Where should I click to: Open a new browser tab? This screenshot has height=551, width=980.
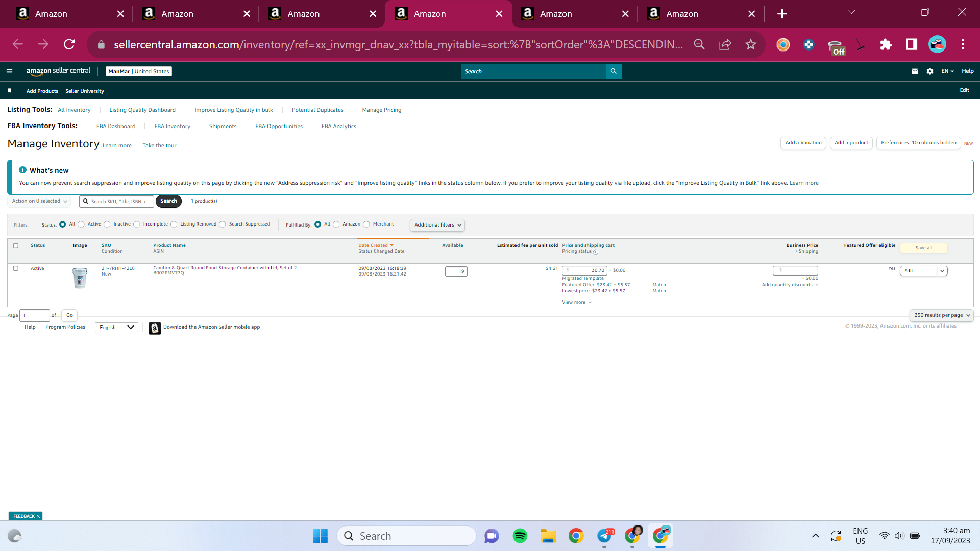(x=782, y=14)
